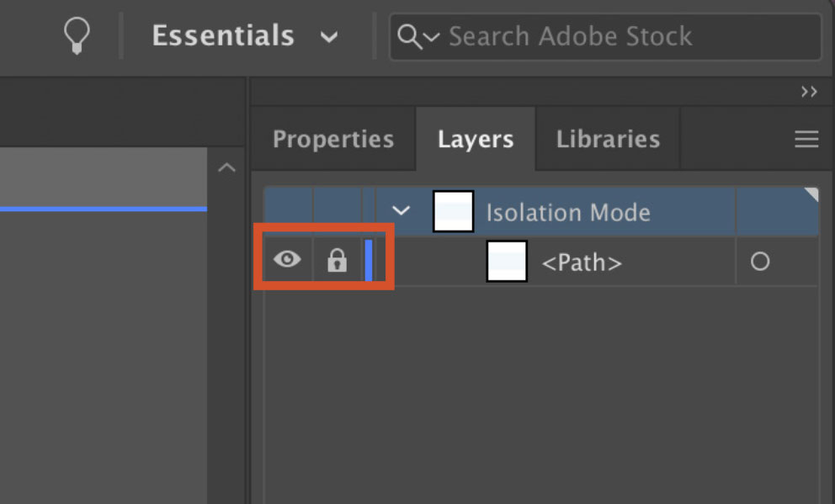Select the Layers tab
Image resolution: width=835 pixels, height=504 pixels.
point(476,140)
